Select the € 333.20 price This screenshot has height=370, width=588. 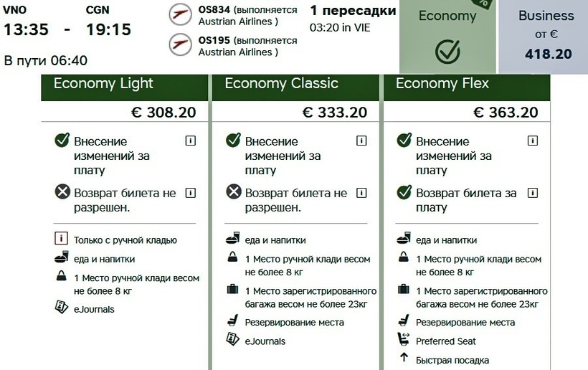pyautogui.click(x=334, y=112)
